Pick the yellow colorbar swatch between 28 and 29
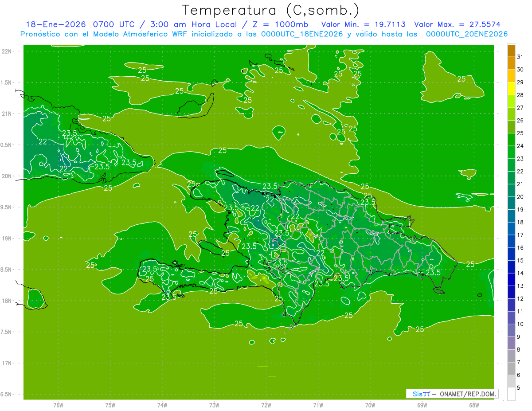The image size is (532, 411). [x=511, y=89]
